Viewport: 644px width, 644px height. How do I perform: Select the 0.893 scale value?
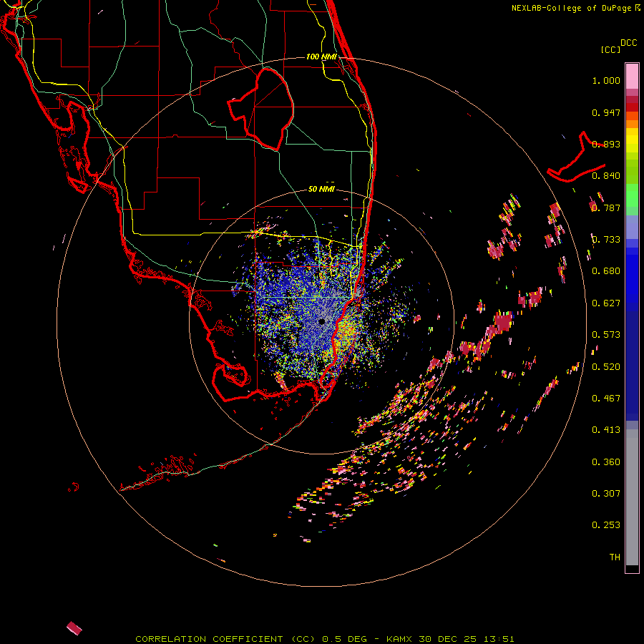coord(606,144)
